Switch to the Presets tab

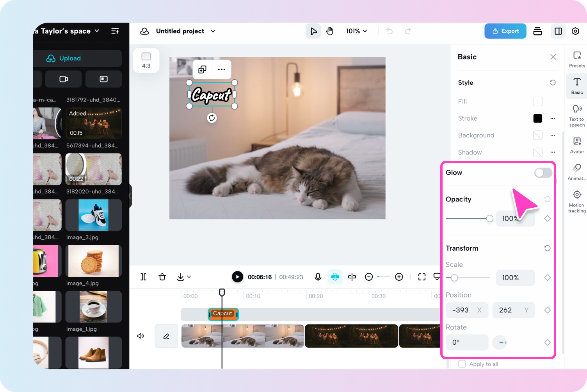577,59
